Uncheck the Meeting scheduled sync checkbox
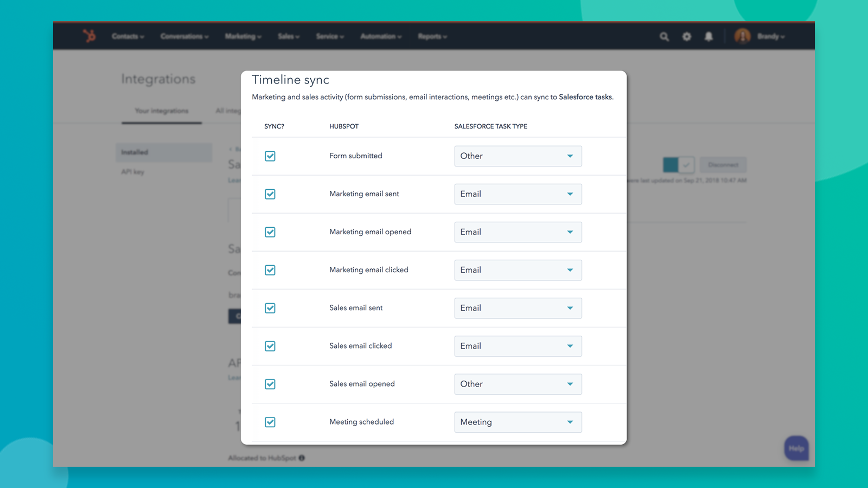This screenshot has height=488, width=868. click(270, 422)
